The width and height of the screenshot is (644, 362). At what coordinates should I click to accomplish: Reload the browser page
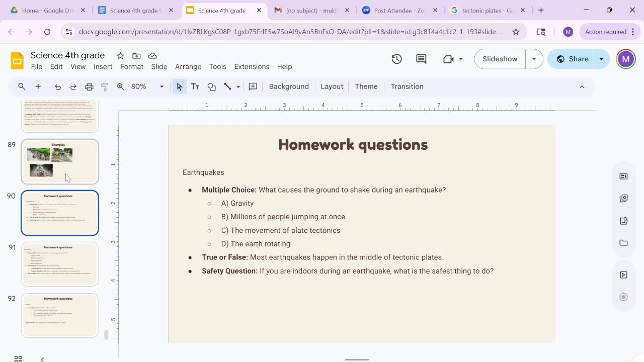tap(47, 32)
